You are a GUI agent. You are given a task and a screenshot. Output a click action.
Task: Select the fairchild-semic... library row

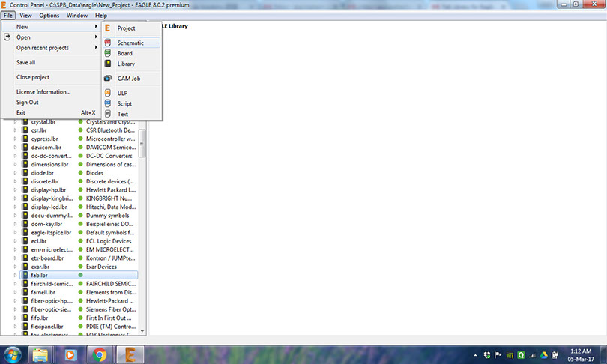[79, 284]
